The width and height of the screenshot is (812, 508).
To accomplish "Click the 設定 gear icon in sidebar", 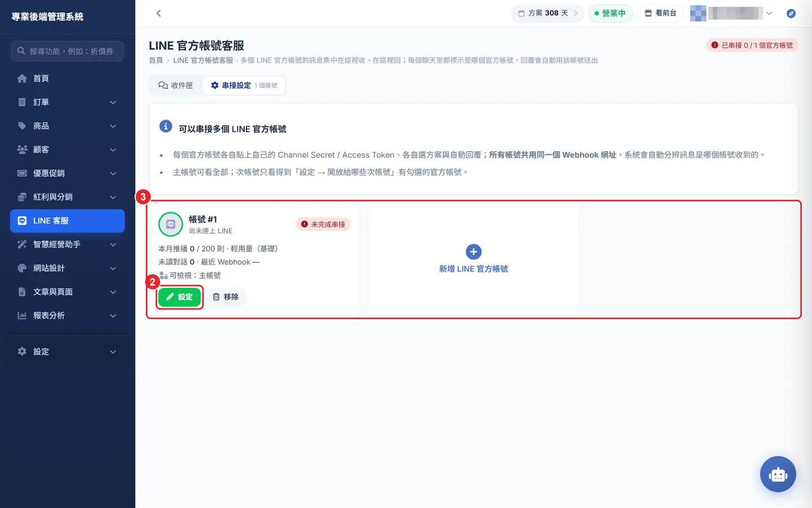I will [x=22, y=352].
